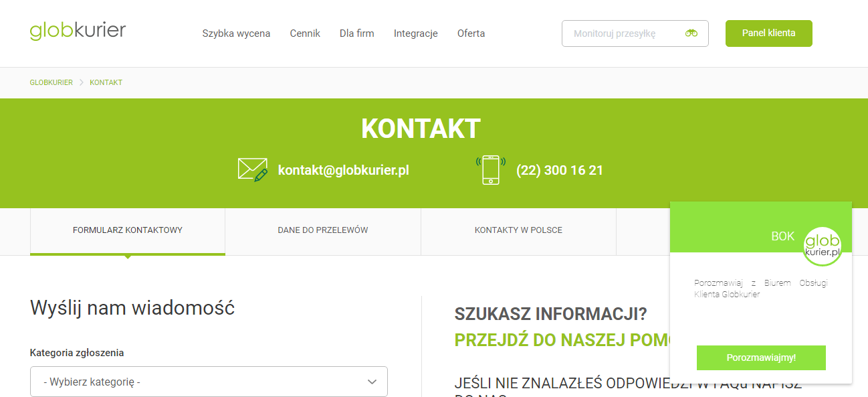Type in Monitoruj przesyłkę tracking field
The height and width of the screenshot is (397, 868).
622,33
